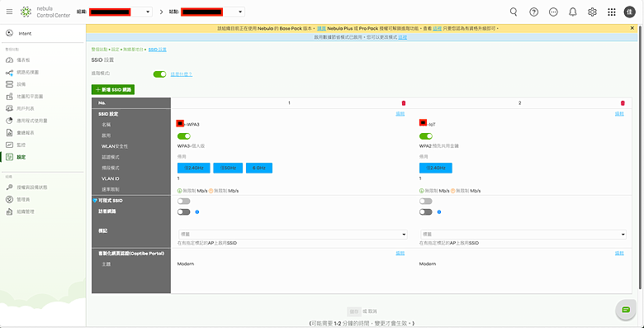Delete SSID number 2 with trash icon
Image resolution: width=644 pixels, height=328 pixels.
pos(623,103)
